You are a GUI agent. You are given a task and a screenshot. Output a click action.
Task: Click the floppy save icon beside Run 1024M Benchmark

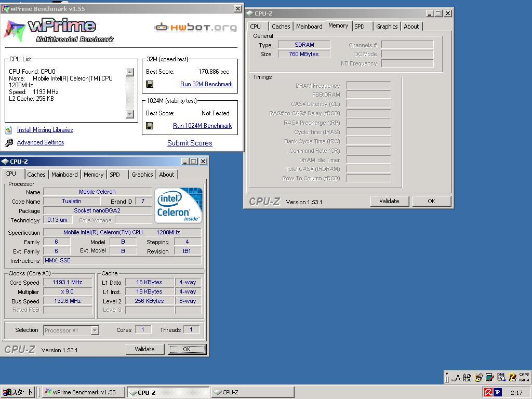coord(150,126)
